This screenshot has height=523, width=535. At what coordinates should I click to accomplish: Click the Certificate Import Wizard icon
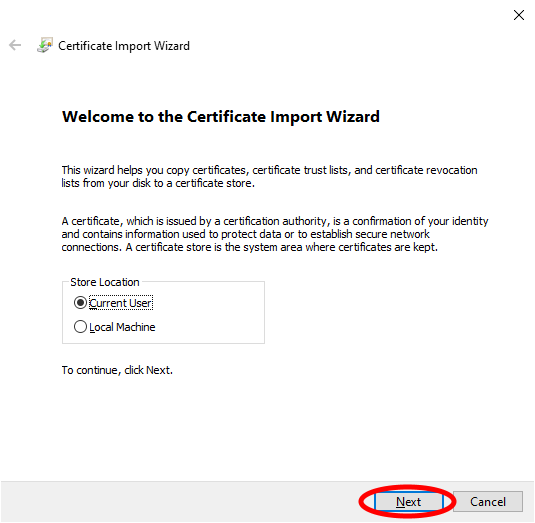(x=45, y=45)
